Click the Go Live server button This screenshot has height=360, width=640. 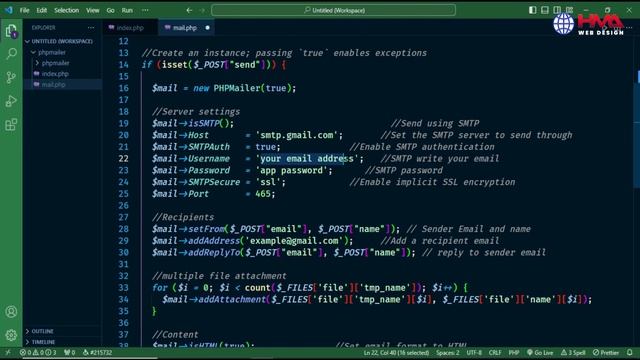[540, 352]
